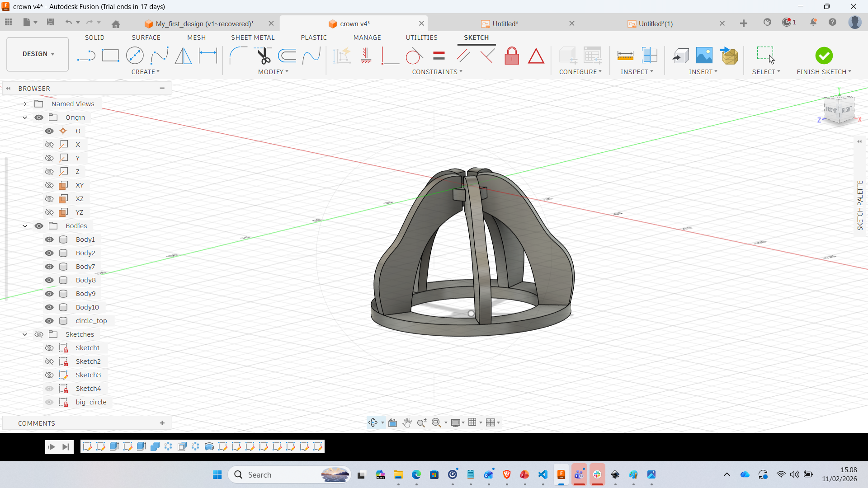Viewport: 868px width, 488px height.
Task: Click the Measure tool icon
Action: point(625,56)
